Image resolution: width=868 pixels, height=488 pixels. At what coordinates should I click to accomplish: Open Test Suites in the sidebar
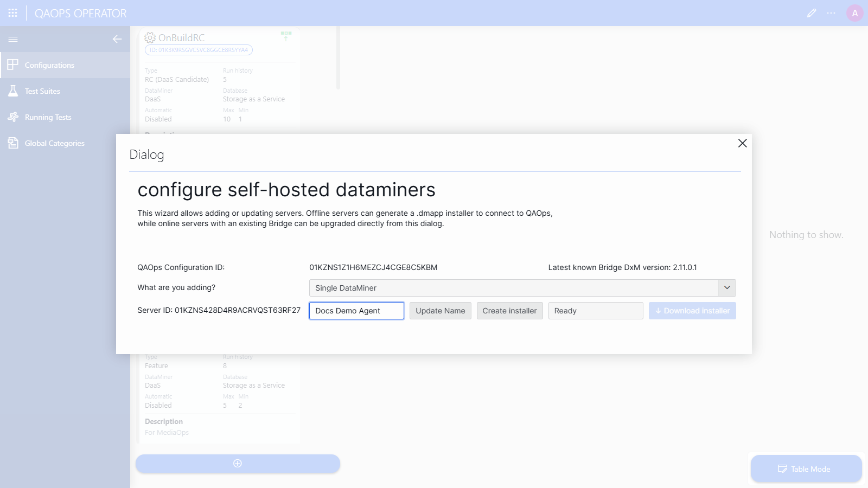65,91
